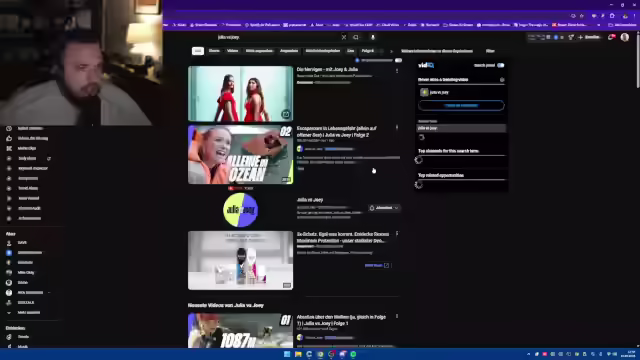Start voice search with the microphone icon
Image resolution: width=640 pixels, height=360 pixels.
373,37
